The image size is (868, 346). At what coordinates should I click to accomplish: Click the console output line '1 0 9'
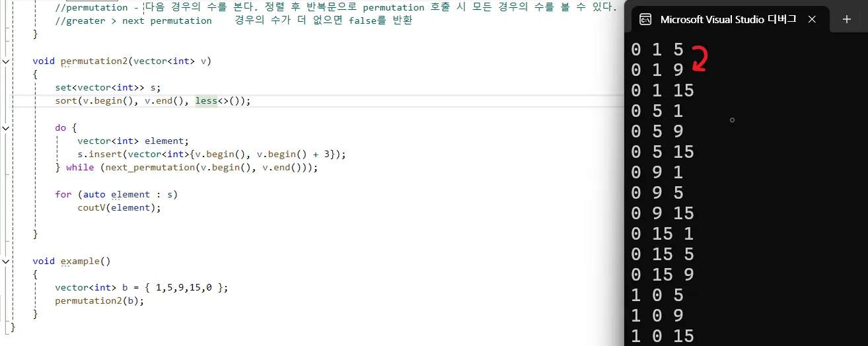click(x=657, y=316)
